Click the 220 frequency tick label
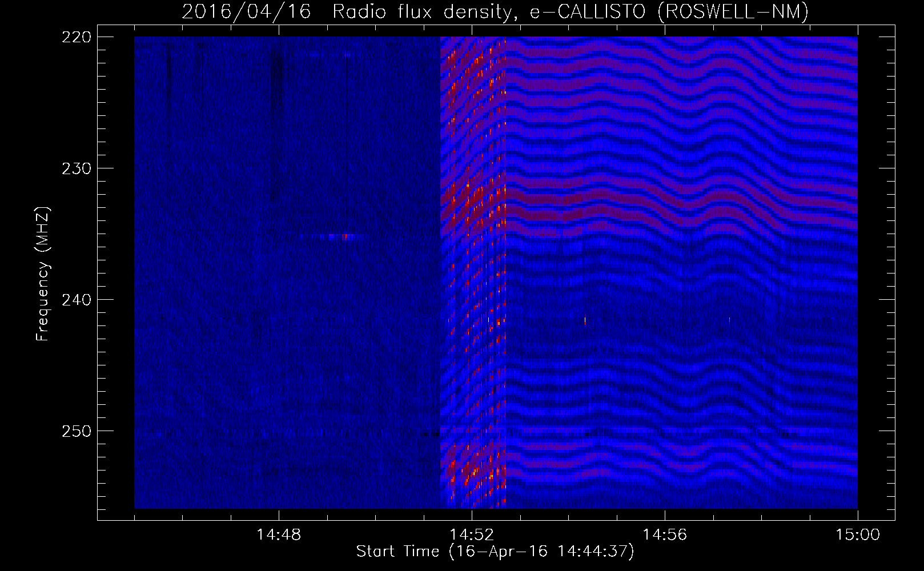924x571 pixels. click(x=76, y=37)
